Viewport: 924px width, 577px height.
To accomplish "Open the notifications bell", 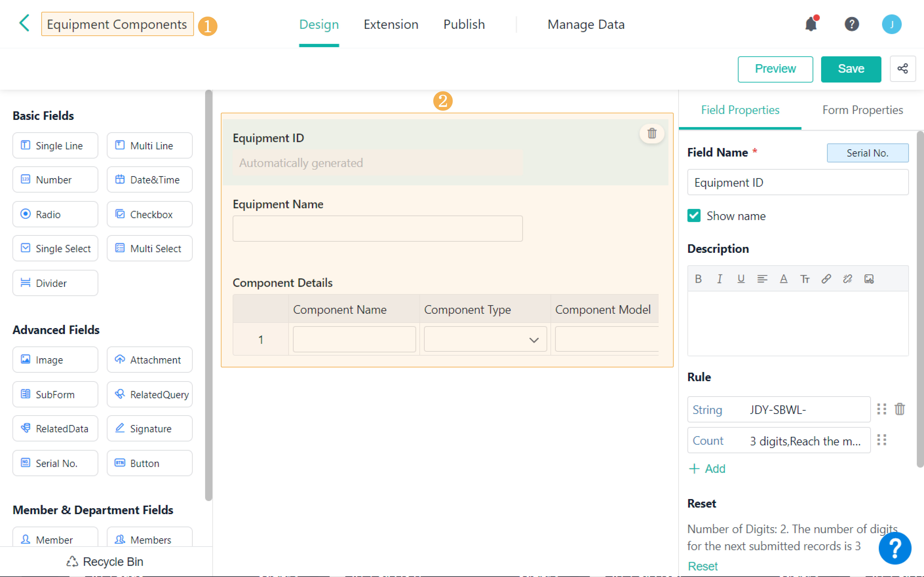I will point(811,24).
